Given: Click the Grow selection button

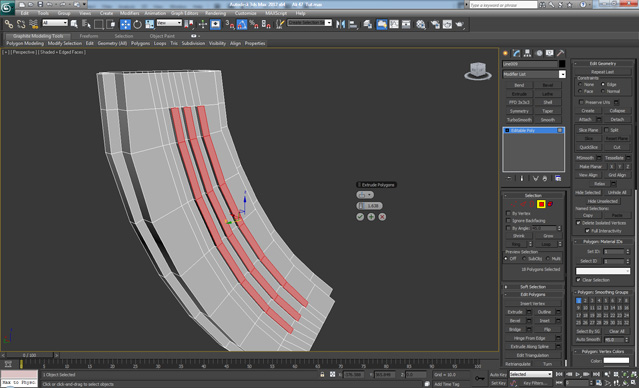Looking at the screenshot, I should 548,236.
